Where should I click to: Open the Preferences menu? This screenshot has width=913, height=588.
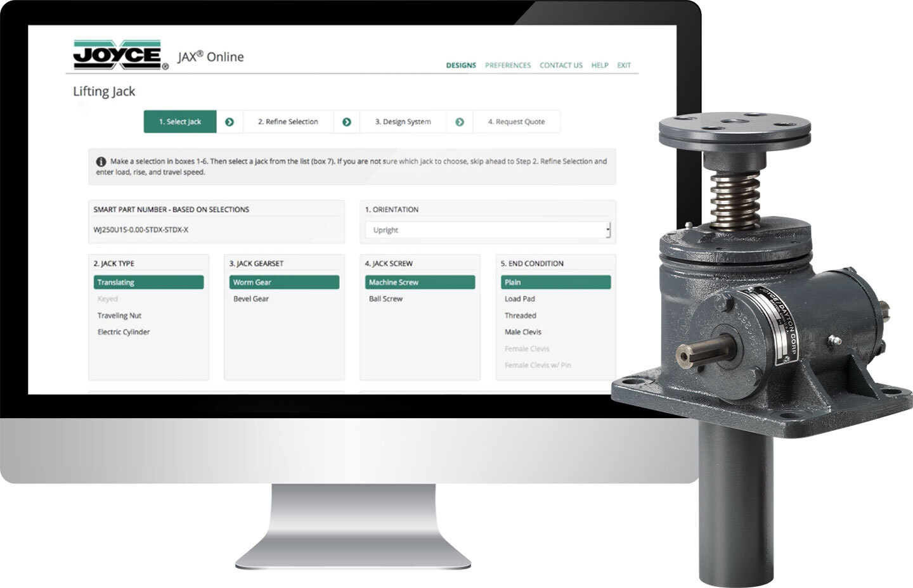point(508,65)
